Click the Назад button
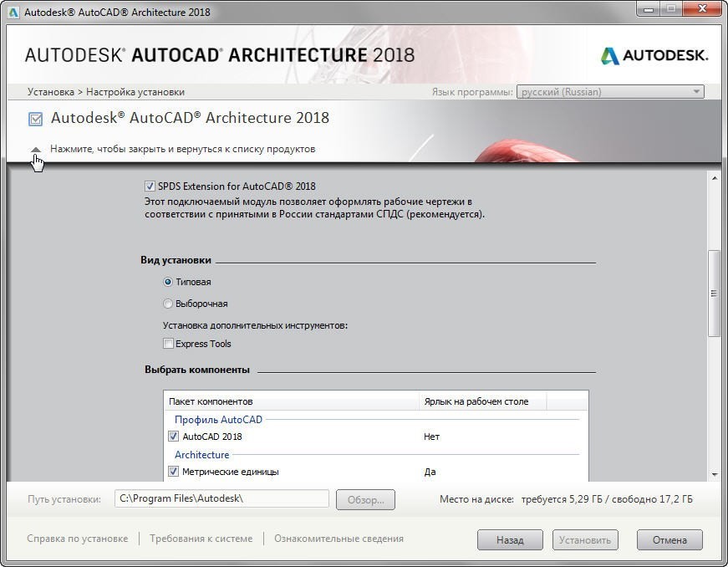 coord(510,540)
